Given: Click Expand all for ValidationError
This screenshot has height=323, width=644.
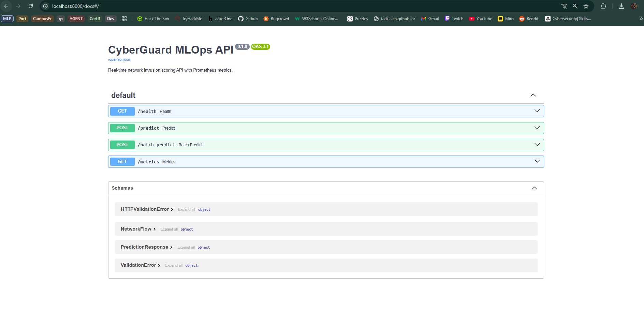Looking at the screenshot, I should pos(174,265).
